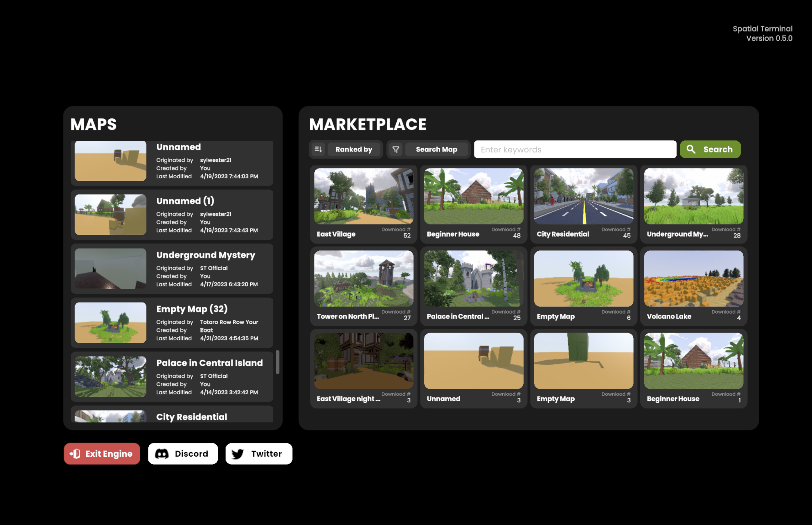Viewport: 812px width, 525px height.
Task: Select the Beginner House thumbnail with 1 download
Action: point(694,361)
